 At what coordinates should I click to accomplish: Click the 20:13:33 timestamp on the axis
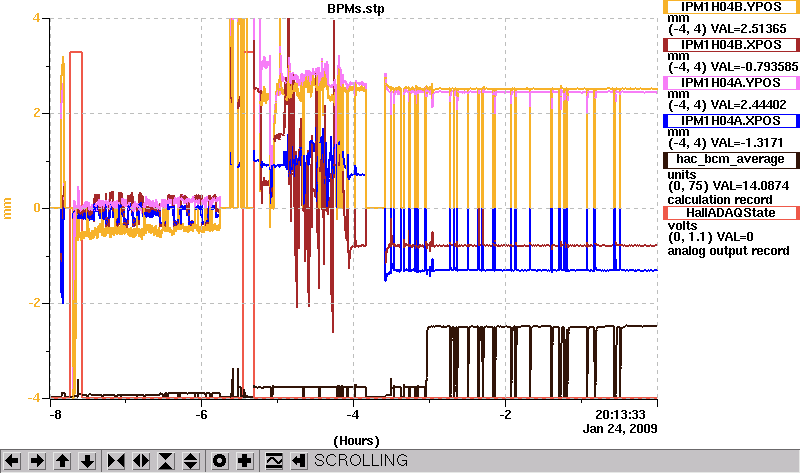(620, 414)
